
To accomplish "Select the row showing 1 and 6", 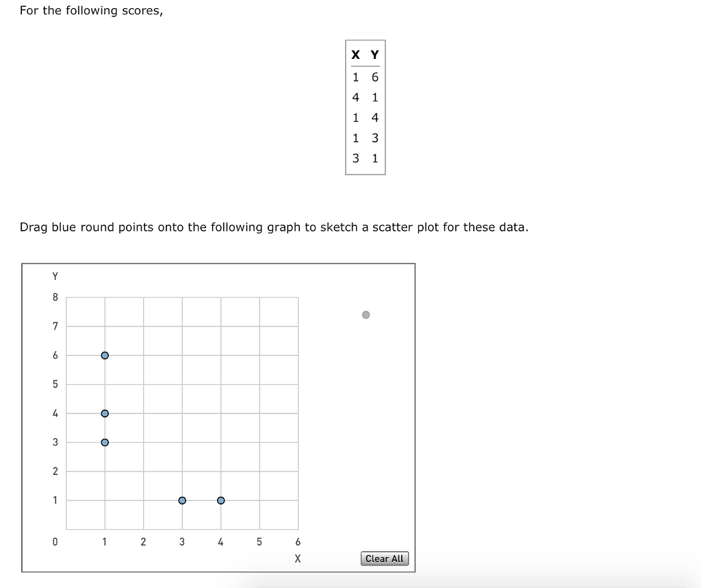I will pyautogui.click(x=365, y=77).
